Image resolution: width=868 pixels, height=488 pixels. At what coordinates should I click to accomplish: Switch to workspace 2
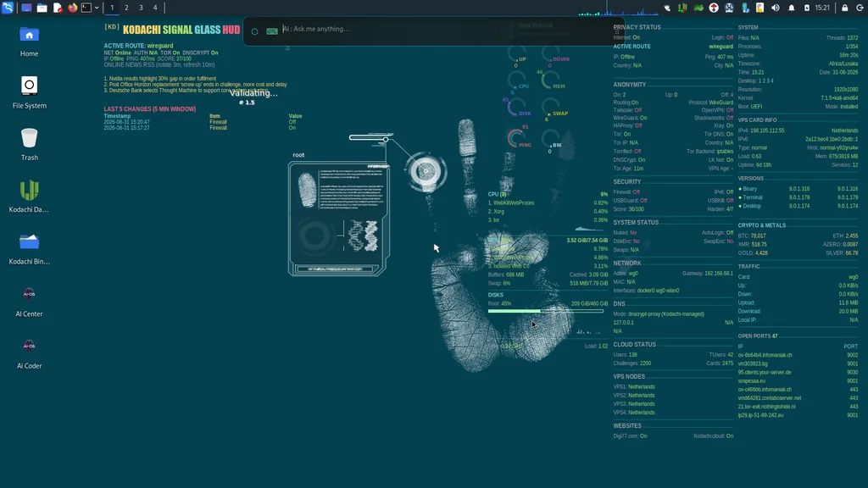click(x=126, y=8)
